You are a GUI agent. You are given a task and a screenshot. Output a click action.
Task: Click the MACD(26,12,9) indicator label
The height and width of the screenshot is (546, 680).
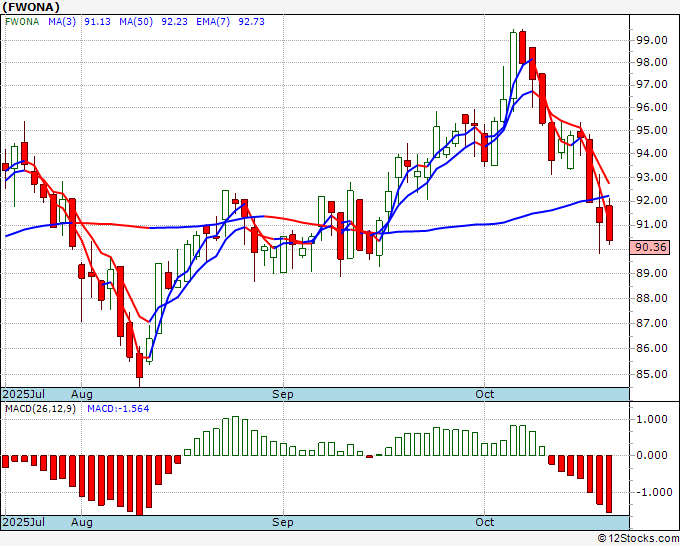point(40,409)
